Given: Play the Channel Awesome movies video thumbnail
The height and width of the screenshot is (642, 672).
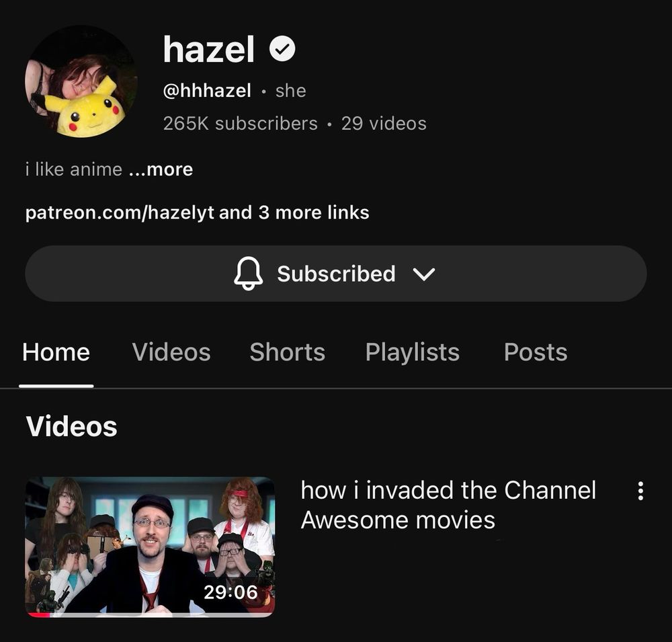Looking at the screenshot, I should point(150,547).
